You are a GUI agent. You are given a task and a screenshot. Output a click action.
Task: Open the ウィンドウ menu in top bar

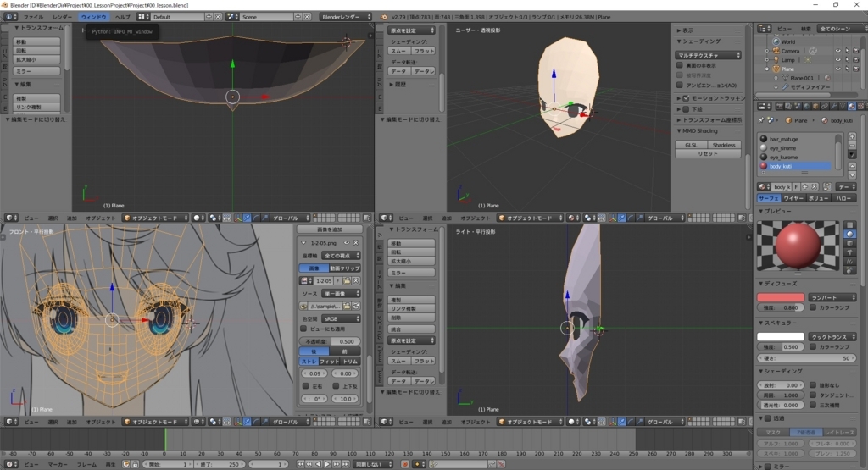(93, 17)
